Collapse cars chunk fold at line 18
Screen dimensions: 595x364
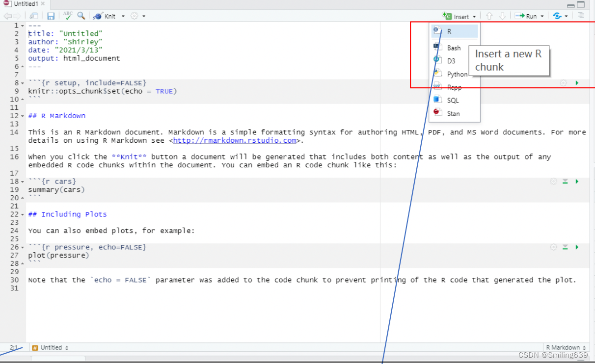coord(23,182)
